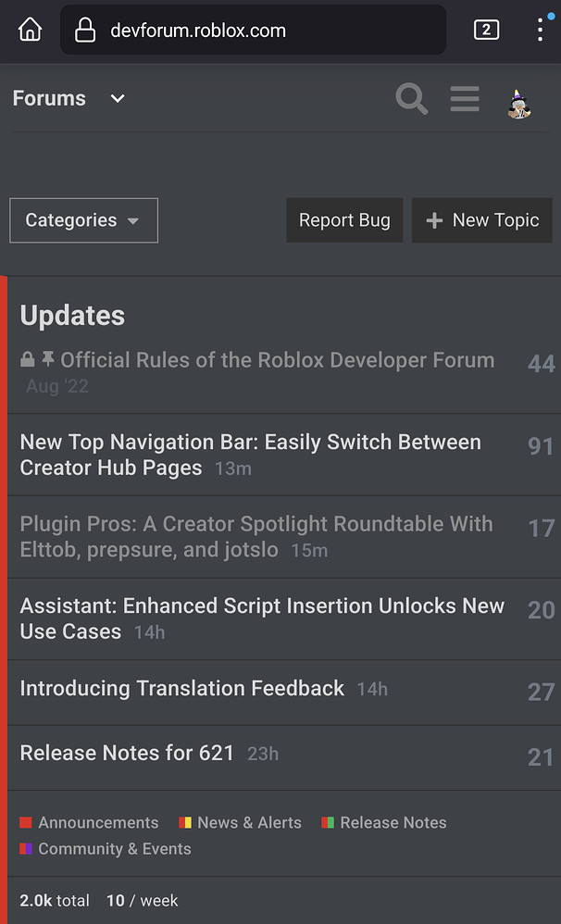Viewport: 561px width, 924px height.
Task: Click the pin icon on Official Rules topic
Action: click(x=49, y=359)
